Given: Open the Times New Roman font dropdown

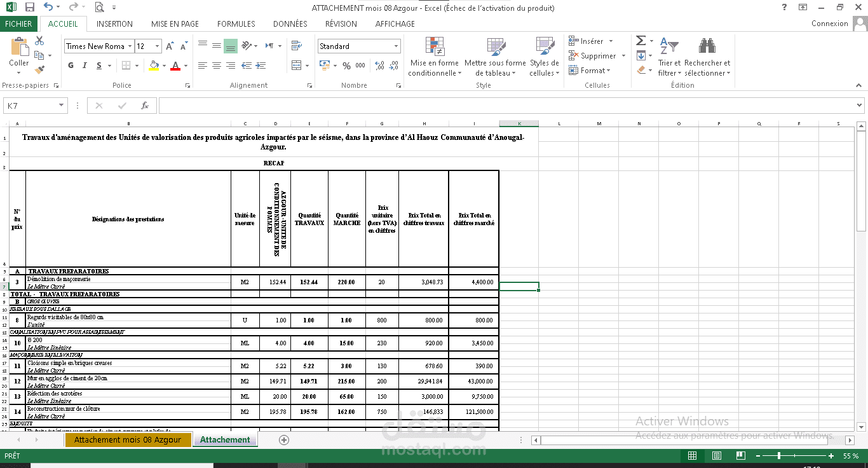Looking at the screenshot, I should tap(130, 46).
